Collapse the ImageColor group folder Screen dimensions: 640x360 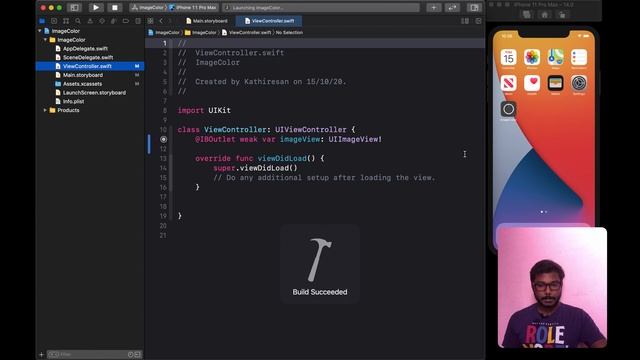coord(45,40)
